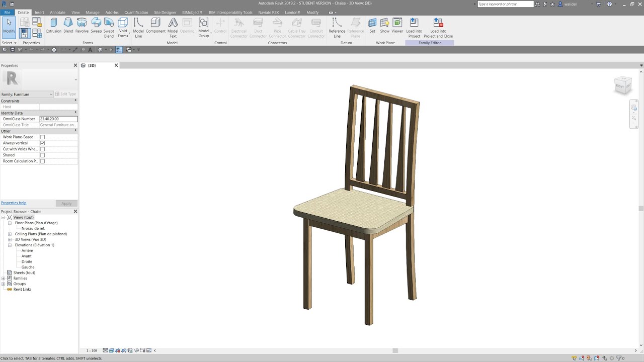Select the Blend form tool
Viewport: 644px width, 362px height.
[x=68, y=26]
